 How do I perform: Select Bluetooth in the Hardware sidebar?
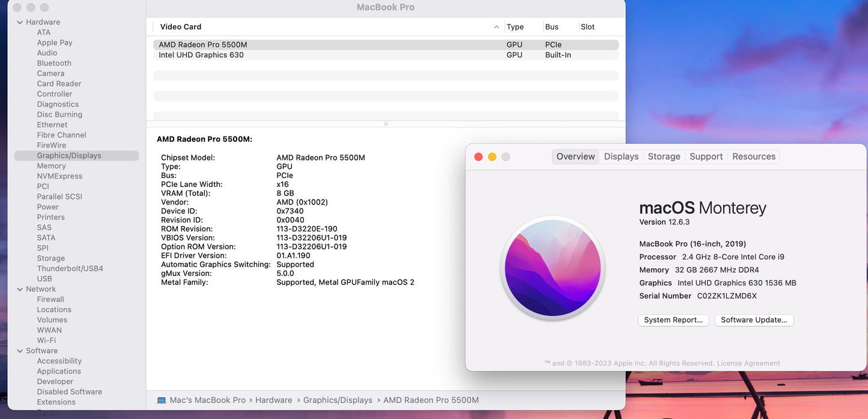(54, 63)
